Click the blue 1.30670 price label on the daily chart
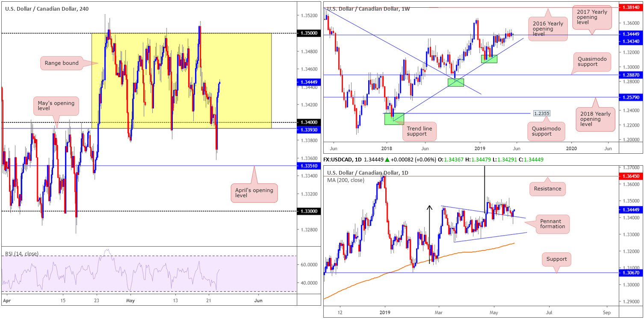The width and height of the screenshot is (644, 319). [x=631, y=272]
